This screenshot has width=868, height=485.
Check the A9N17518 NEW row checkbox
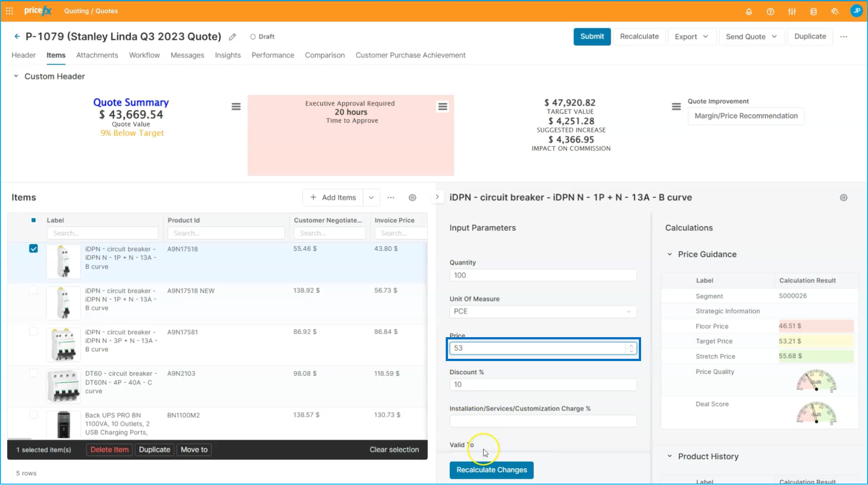pyautogui.click(x=33, y=290)
